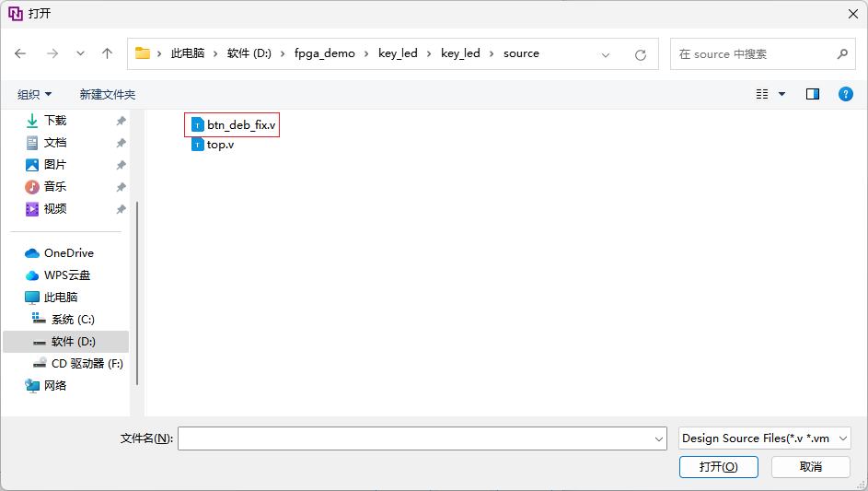The height and width of the screenshot is (491, 868).
Task: Click key_led in the breadcrumb path
Action: (398, 53)
